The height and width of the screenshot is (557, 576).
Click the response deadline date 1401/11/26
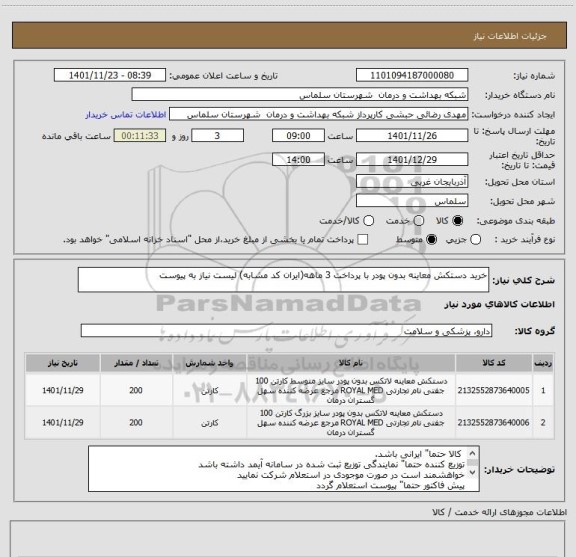412,136
